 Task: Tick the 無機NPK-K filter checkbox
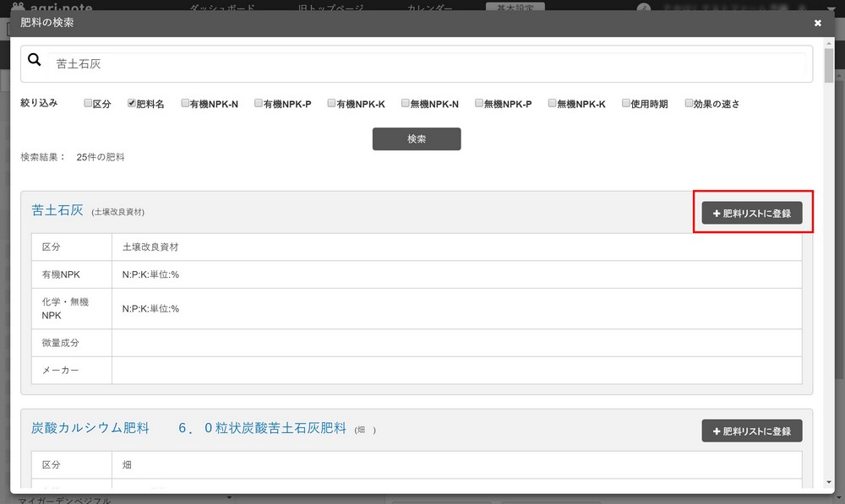[x=552, y=104]
